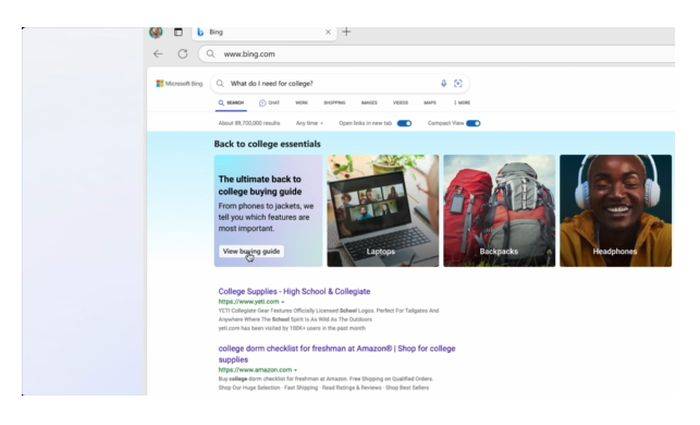Click 'About 89,700,000 results' count text

point(249,123)
